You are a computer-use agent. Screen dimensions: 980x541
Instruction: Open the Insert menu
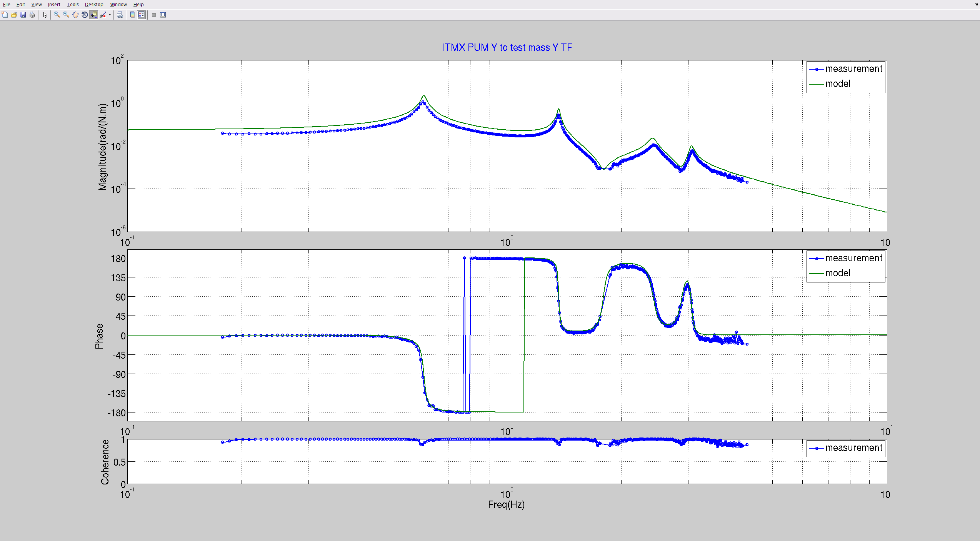coord(54,5)
